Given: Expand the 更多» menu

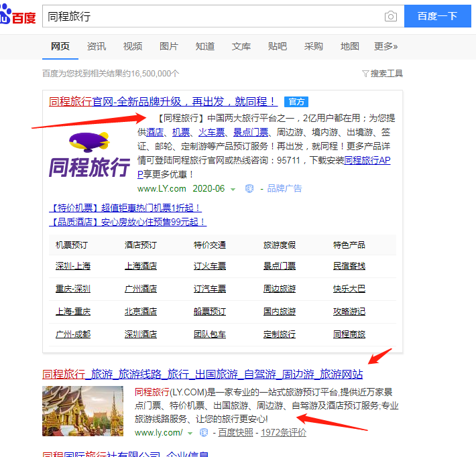Looking at the screenshot, I should [x=386, y=46].
